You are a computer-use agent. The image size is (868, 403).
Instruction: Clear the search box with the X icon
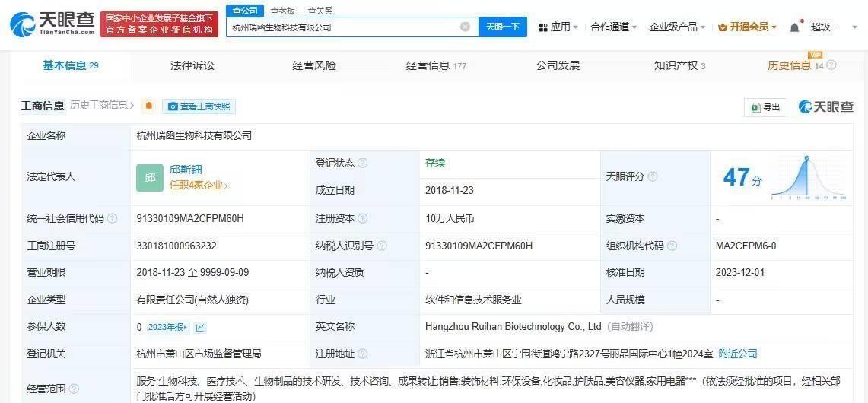(466, 27)
